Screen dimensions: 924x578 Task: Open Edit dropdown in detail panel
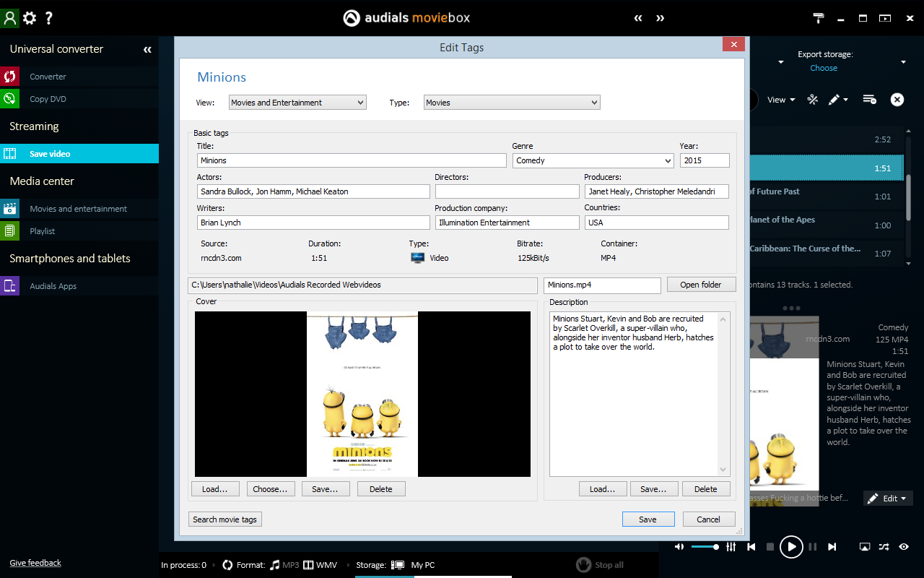888,499
